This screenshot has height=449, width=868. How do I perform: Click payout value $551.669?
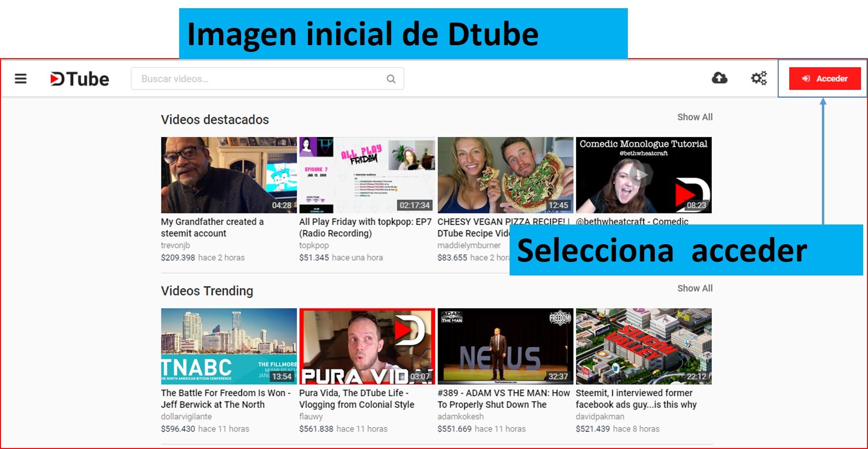pos(454,429)
